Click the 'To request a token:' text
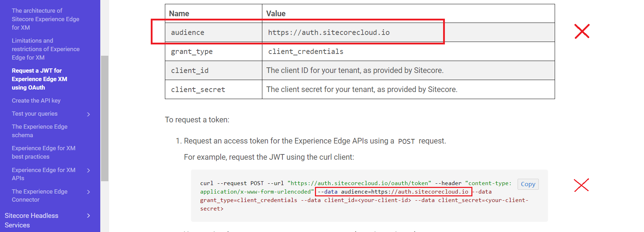Image resolution: width=644 pixels, height=232 pixels. pos(197,120)
